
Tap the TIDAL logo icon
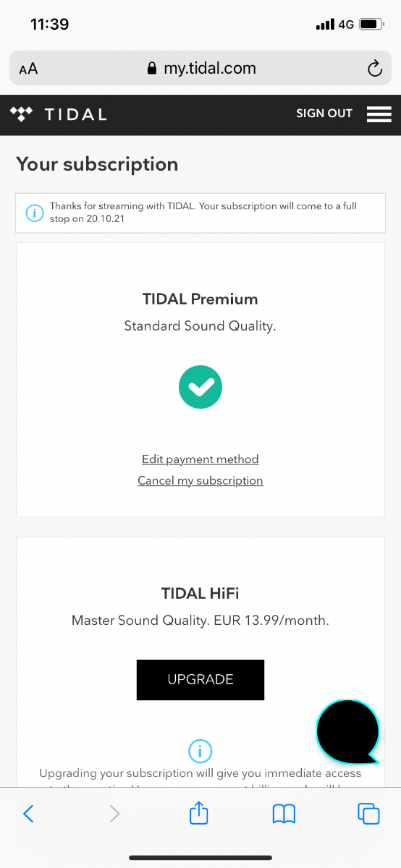coord(22,114)
